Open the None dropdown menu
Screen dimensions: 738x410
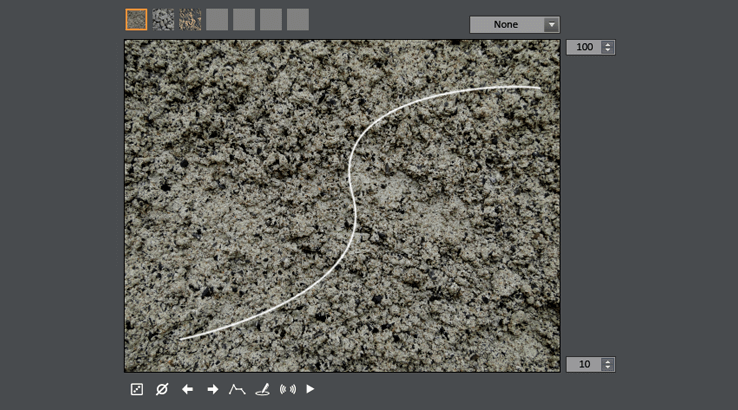tap(514, 24)
